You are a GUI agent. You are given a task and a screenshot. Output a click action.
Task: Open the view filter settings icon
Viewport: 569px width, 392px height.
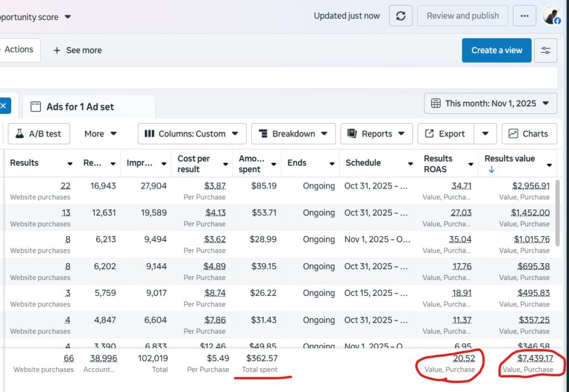(545, 51)
